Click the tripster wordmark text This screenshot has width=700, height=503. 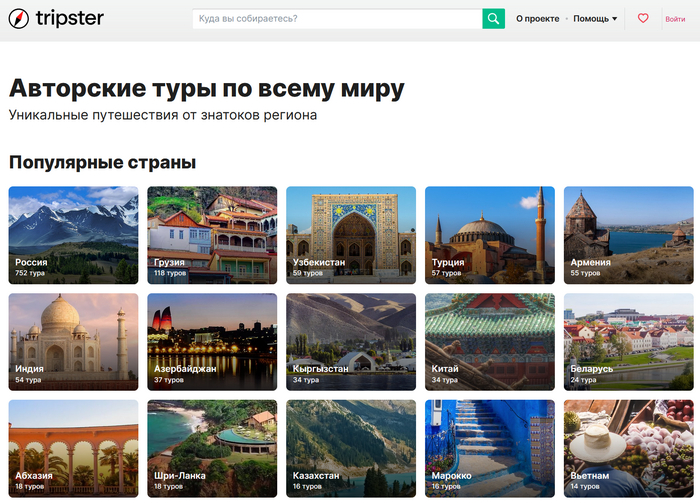[x=70, y=18]
